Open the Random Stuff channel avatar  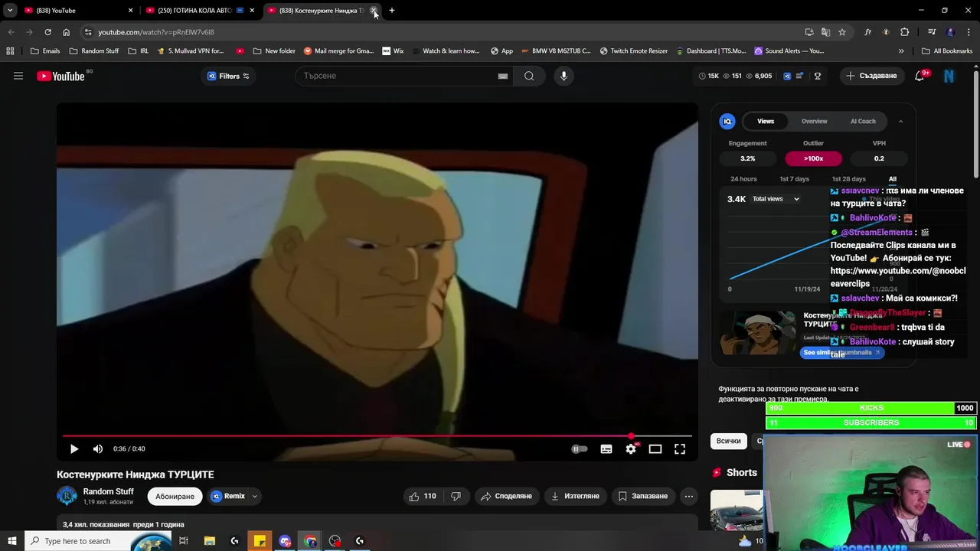click(x=67, y=496)
